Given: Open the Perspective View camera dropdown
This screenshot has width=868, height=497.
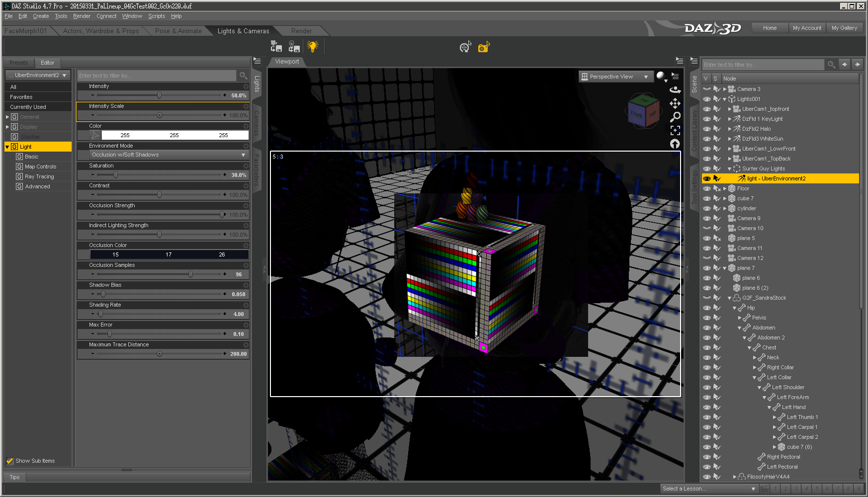Looking at the screenshot, I should click(615, 77).
